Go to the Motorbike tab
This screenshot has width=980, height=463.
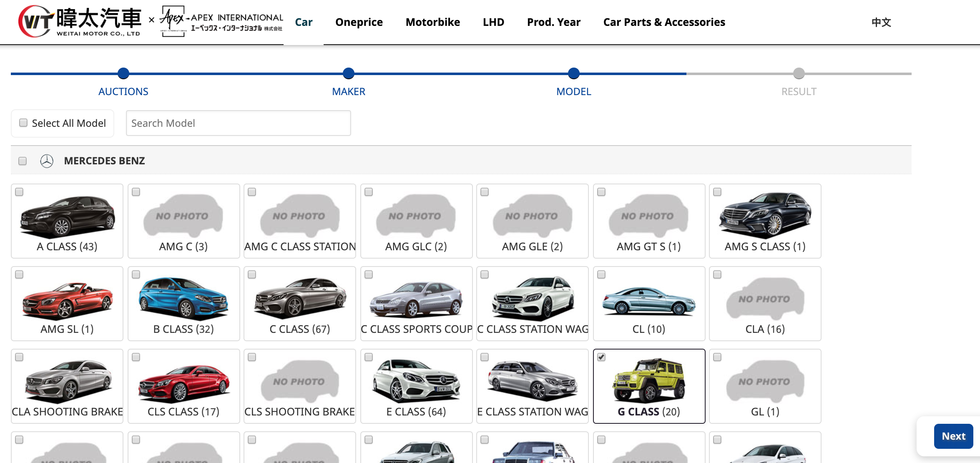click(433, 22)
